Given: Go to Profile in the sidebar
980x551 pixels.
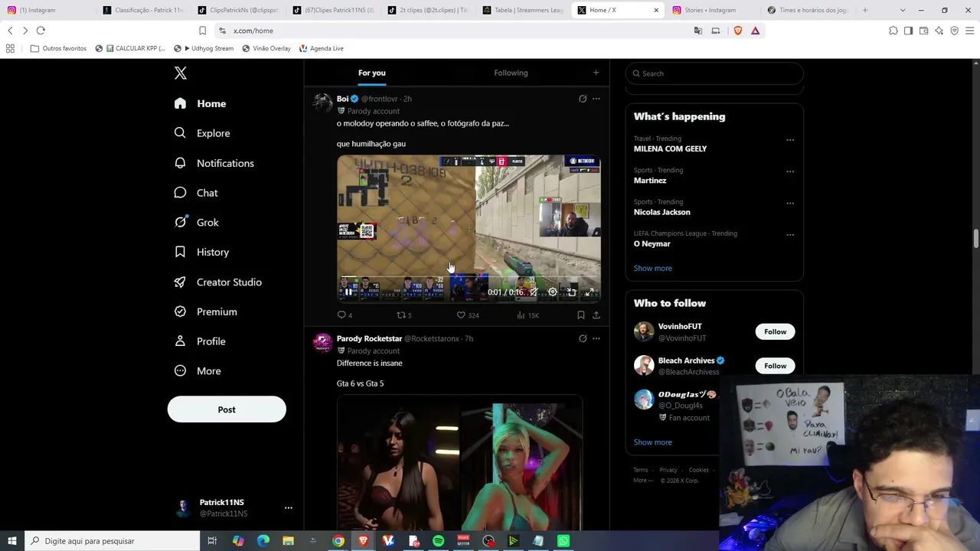Looking at the screenshot, I should [200, 341].
